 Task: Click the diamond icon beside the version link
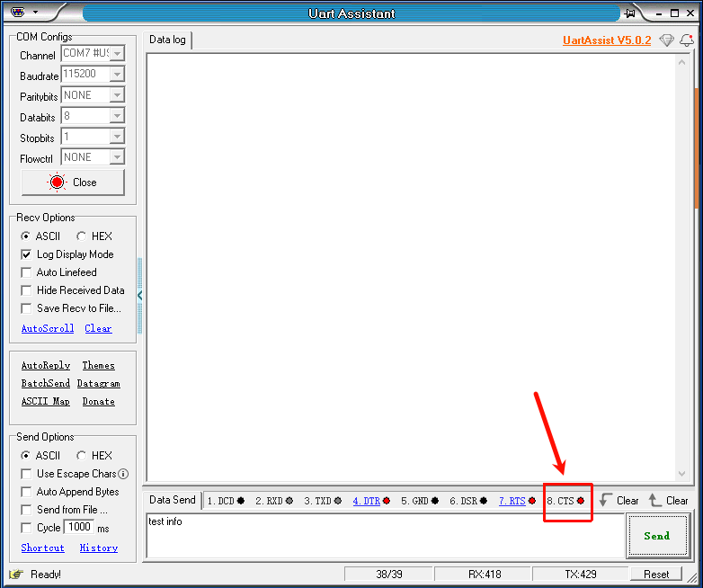coord(667,40)
